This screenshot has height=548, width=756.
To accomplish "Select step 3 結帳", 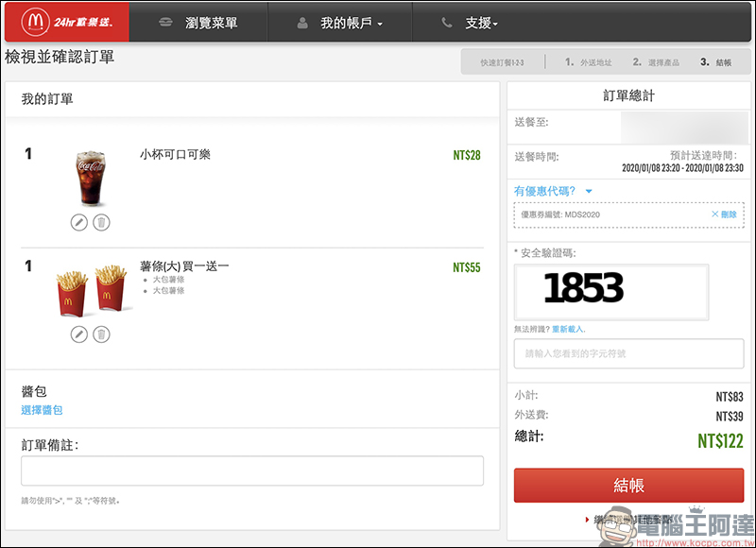I will pyautogui.click(x=716, y=62).
